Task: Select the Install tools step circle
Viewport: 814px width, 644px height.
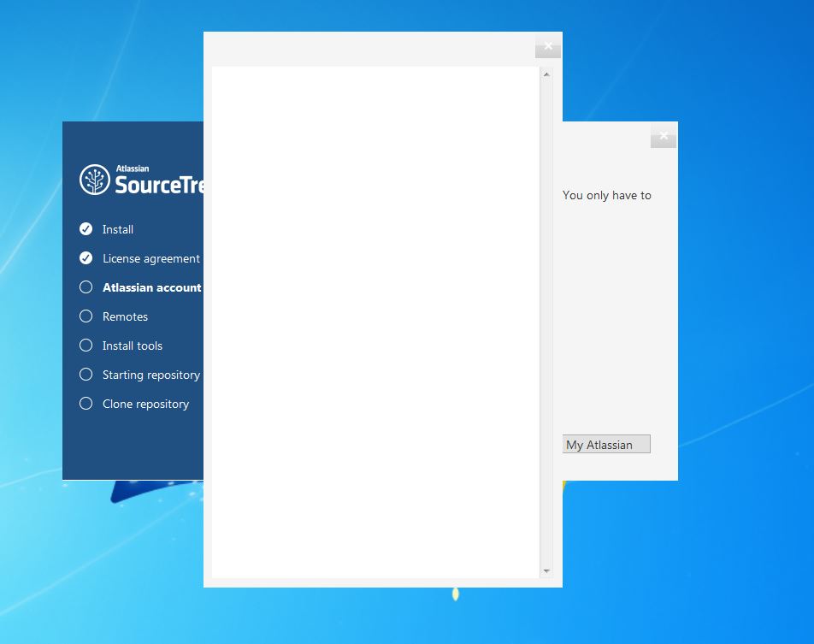Action: coord(86,346)
